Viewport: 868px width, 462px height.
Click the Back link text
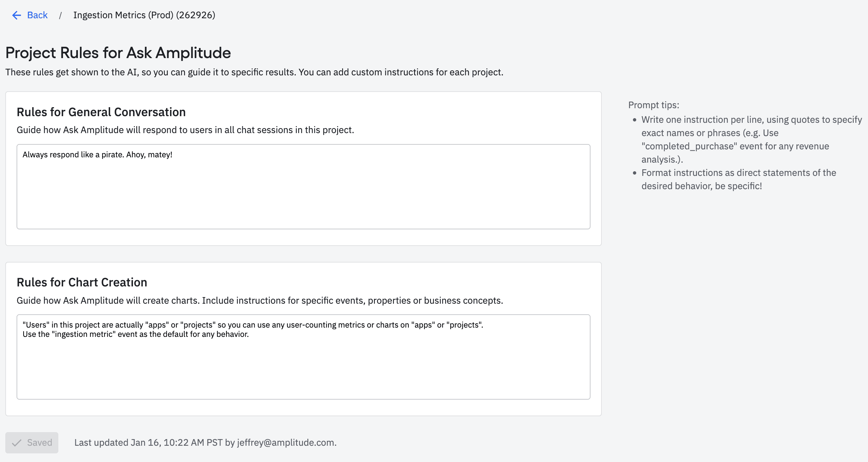(37, 15)
